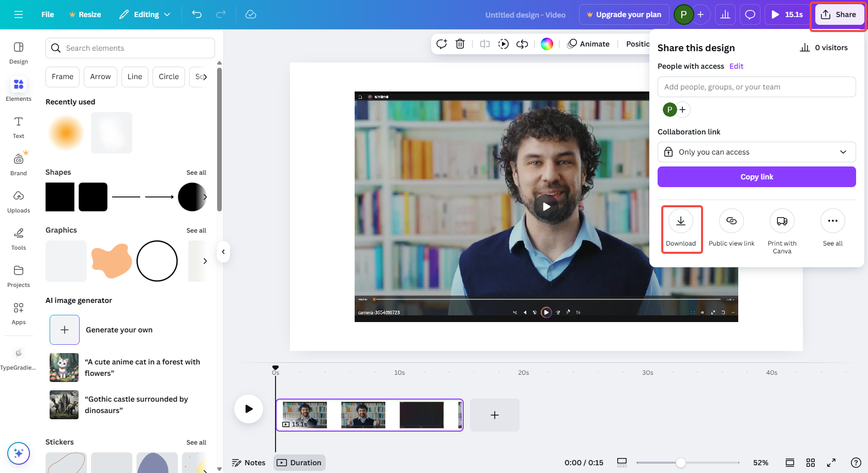This screenshot has height=473, width=868.
Task: Click Edit next to People with access
Action: [x=736, y=66]
